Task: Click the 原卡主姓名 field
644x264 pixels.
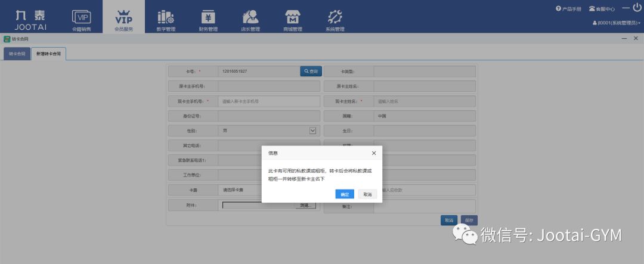Action: click(x=425, y=86)
